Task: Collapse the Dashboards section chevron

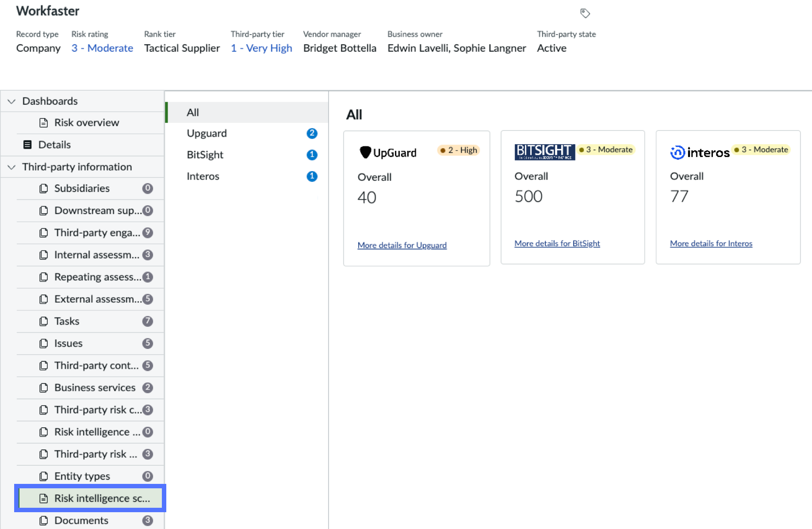Action: pyautogui.click(x=11, y=101)
